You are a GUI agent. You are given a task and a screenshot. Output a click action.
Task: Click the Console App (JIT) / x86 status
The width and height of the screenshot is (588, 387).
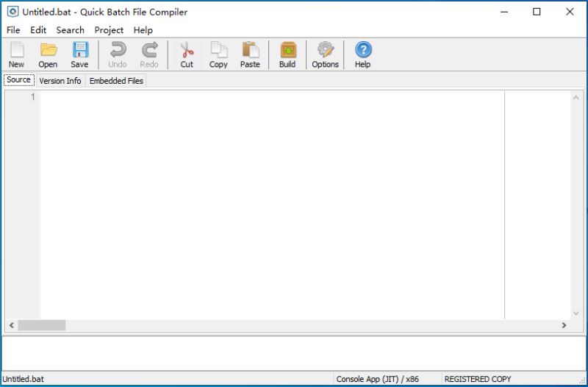pos(377,379)
